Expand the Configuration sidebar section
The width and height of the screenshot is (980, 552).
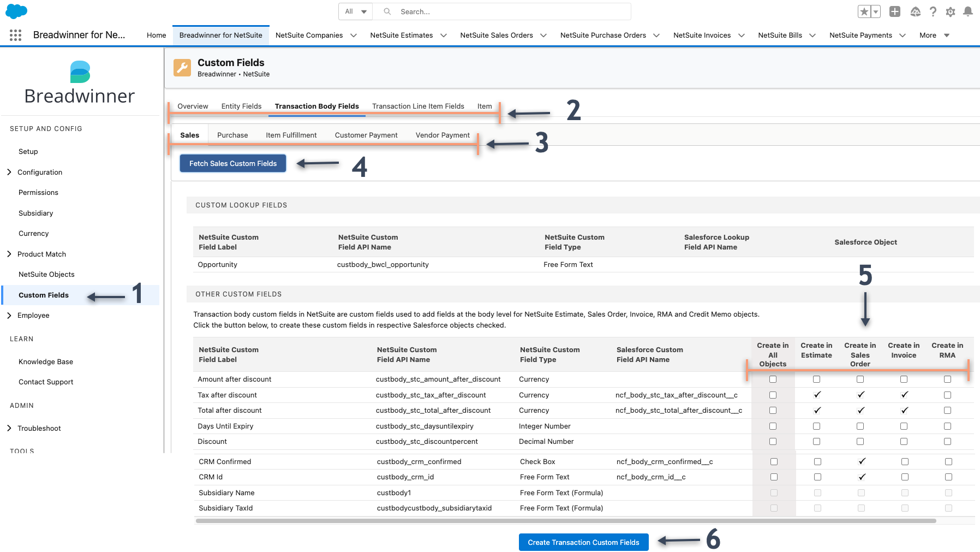pyautogui.click(x=9, y=172)
